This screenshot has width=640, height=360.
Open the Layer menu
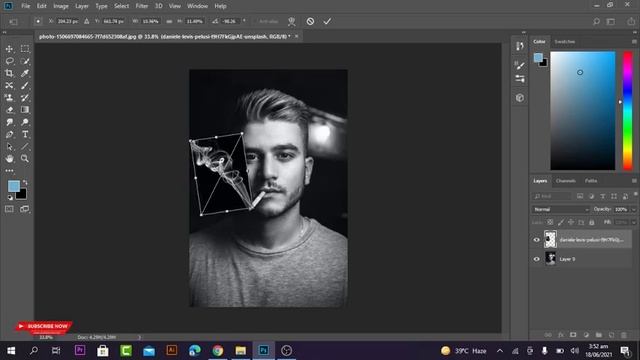point(82,6)
